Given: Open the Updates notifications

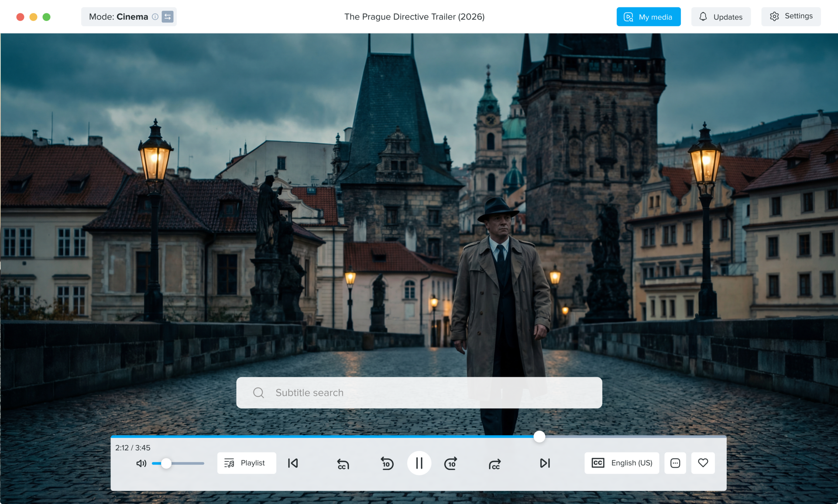Looking at the screenshot, I should pos(721,17).
